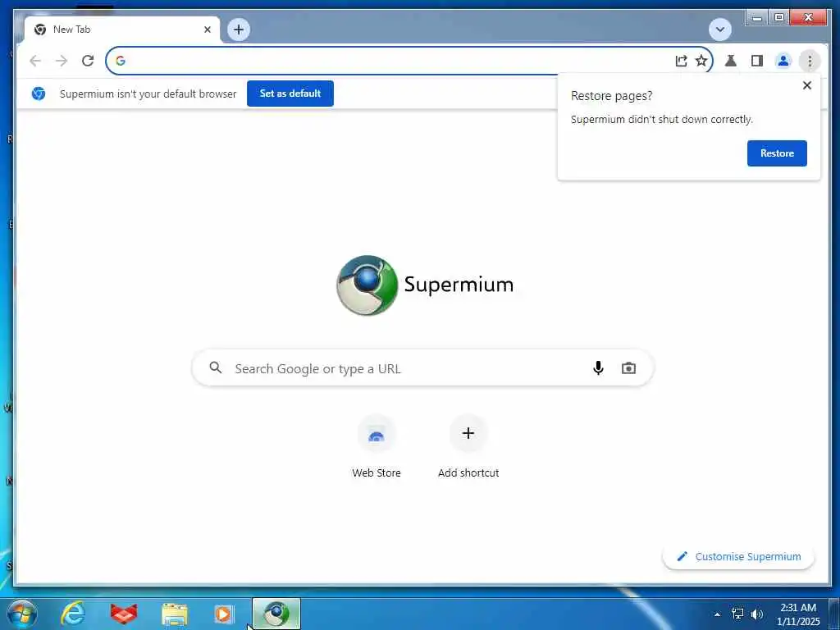Open the volume speaker tray icon
Viewport: 840px width, 630px height.
(757, 614)
